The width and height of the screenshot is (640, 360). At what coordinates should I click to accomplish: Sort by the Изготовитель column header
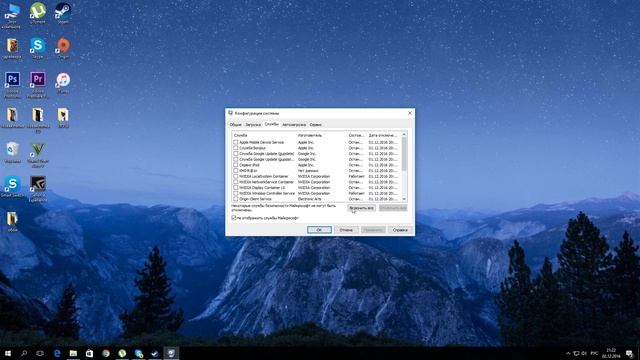pos(322,135)
